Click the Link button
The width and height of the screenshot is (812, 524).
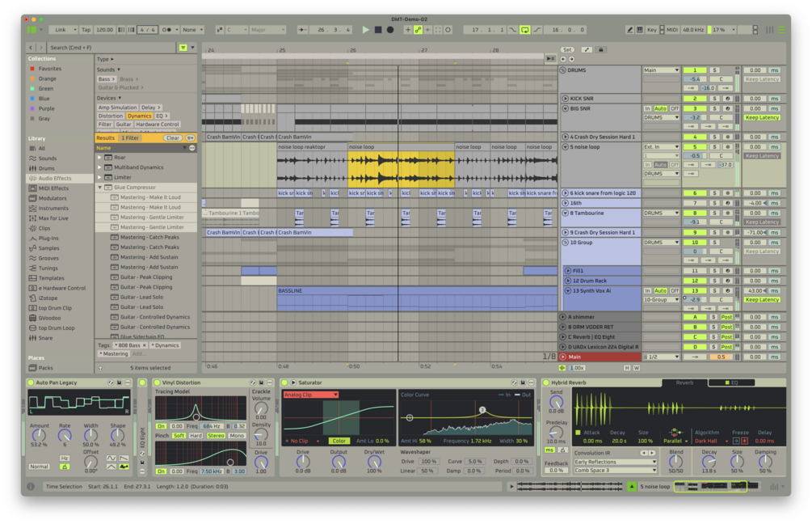point(61,30)
